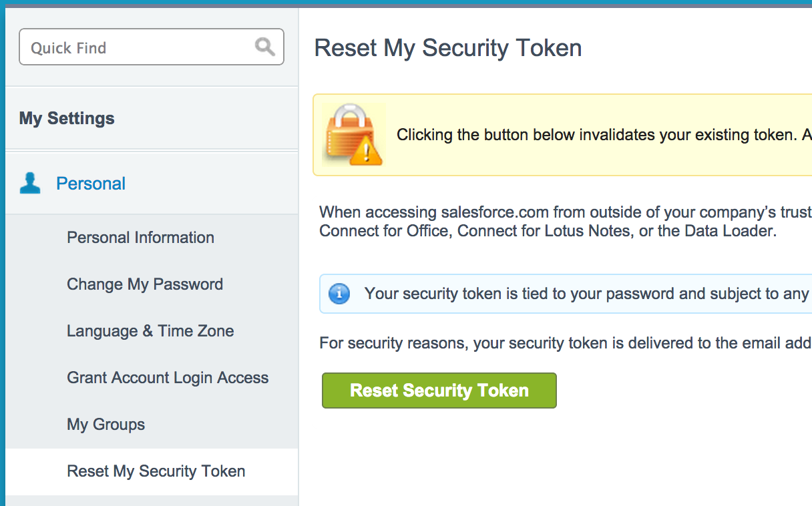The image size is (812, 506).
Task: Focus the Quick Find search field
Action: pyautogui.click(x=152, y=47)
